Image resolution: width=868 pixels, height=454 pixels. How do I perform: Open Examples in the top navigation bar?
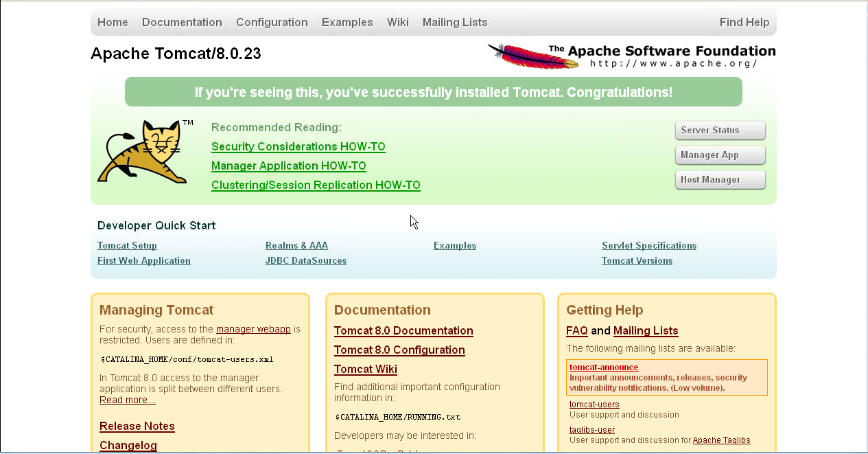347,22
